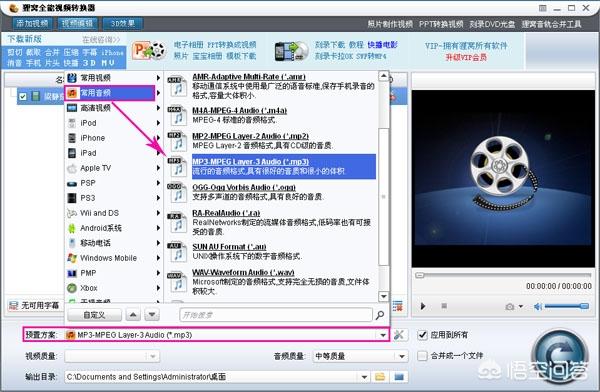Open preset settings wrench icon
Image resolution: width=600 pixels, height=392 pixels.
[399, 335]
